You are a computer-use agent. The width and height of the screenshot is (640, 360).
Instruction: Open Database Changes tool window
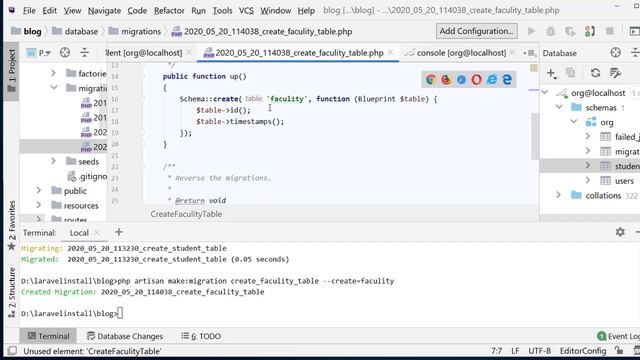[125, 336]
